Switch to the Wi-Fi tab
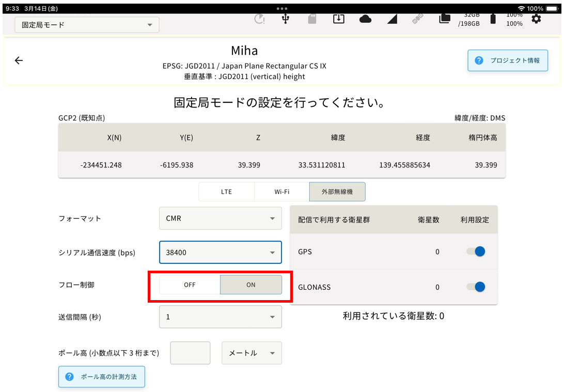Image resolution: width=564 pixels, height=392 pixels. (281, 192)
